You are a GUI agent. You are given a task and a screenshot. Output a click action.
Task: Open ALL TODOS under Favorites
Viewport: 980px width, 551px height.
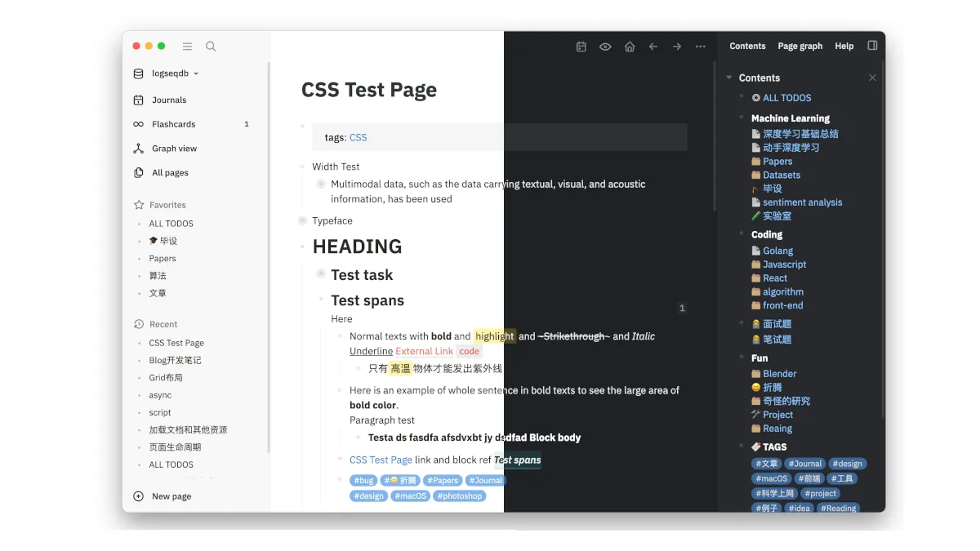coord(171,224)
